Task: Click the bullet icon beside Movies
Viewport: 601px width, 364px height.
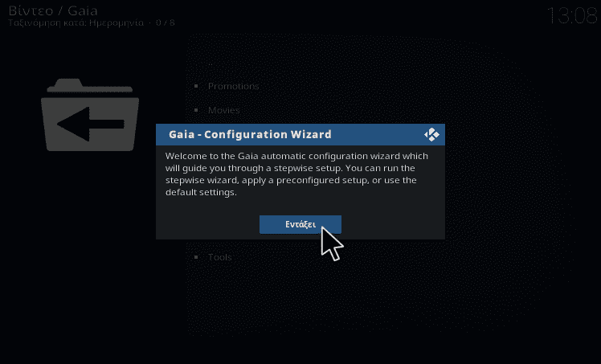Action: 196,110
